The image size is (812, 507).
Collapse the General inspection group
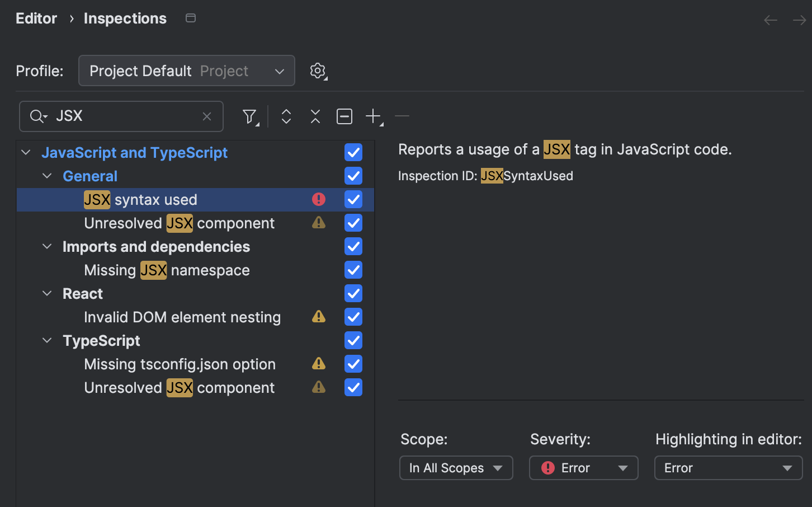(47, 175)
